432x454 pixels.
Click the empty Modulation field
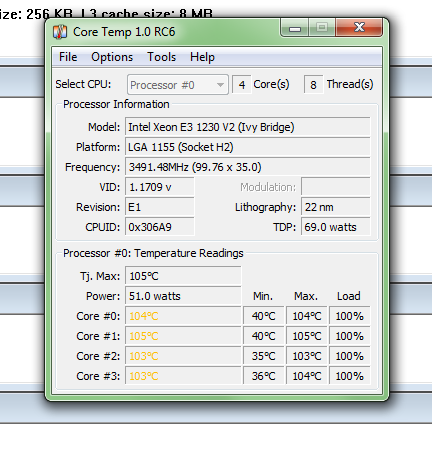336,187
